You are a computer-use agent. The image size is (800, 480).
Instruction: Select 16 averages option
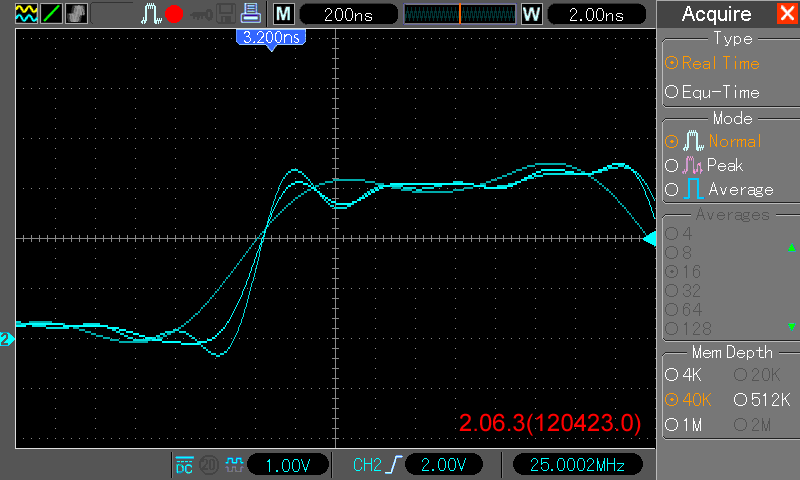click(x=684, y=271)
